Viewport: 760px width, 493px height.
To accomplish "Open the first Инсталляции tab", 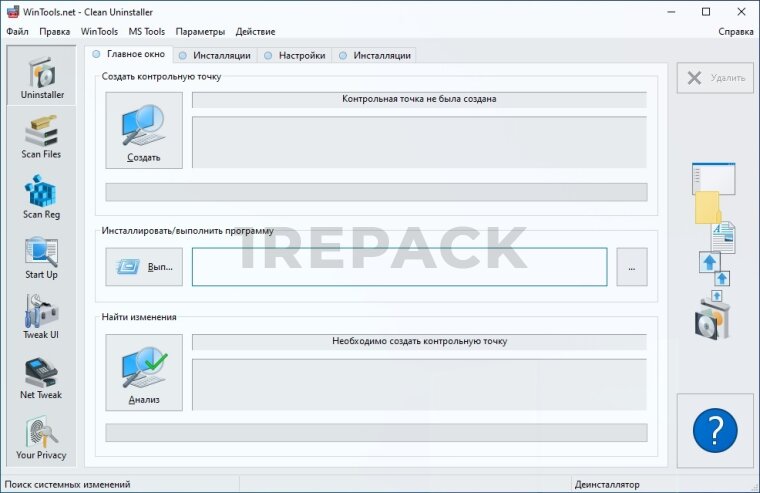I will pos(214,55).
